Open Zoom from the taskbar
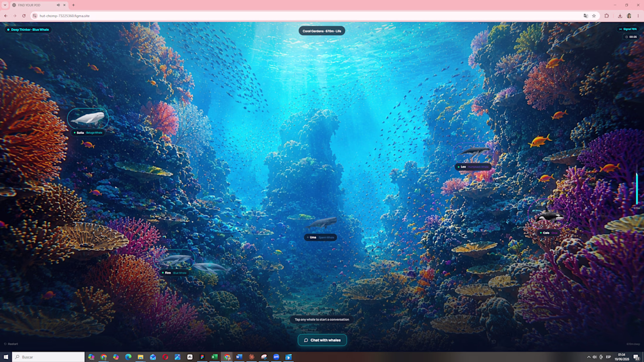Viewport: 644px width, 362px height. [x=276, y=357]
